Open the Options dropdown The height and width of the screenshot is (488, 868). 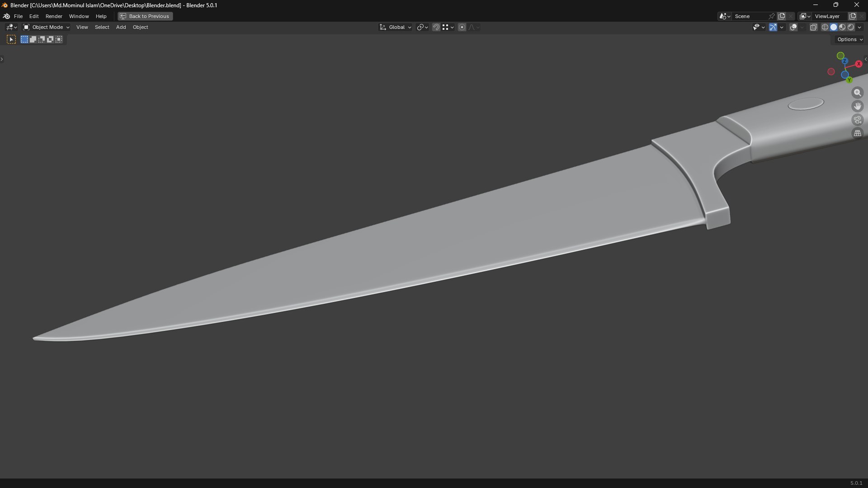[x=850, y=40]
